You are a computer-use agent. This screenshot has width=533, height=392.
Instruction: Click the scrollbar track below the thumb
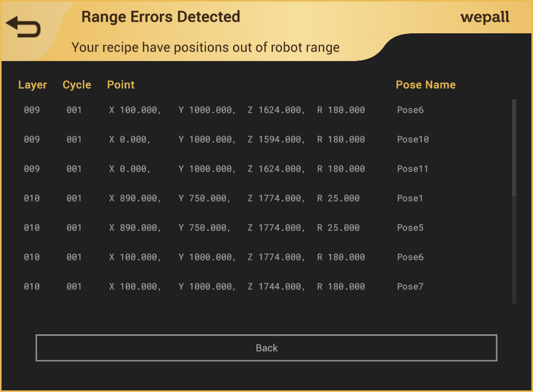(x=514, y=250)
